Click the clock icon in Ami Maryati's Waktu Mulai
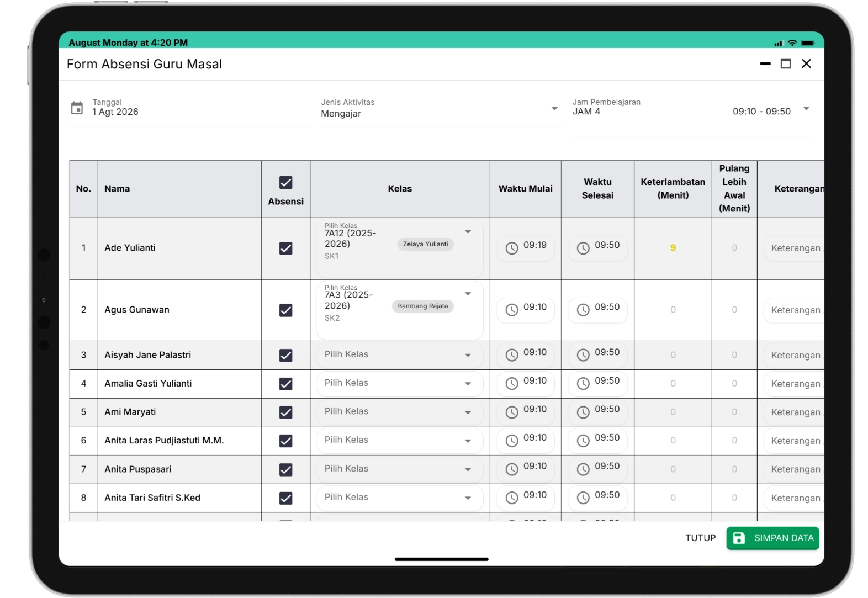 coord(512,412)
